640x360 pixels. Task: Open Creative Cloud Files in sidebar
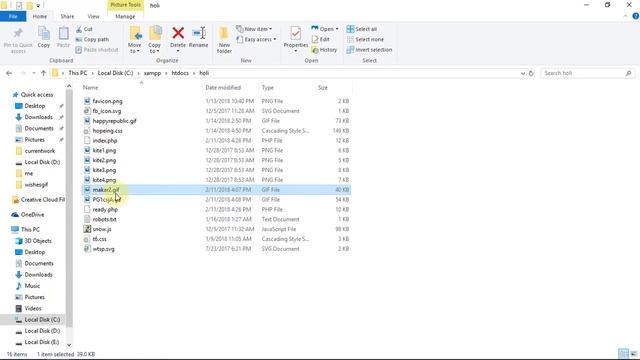(42, 200)
